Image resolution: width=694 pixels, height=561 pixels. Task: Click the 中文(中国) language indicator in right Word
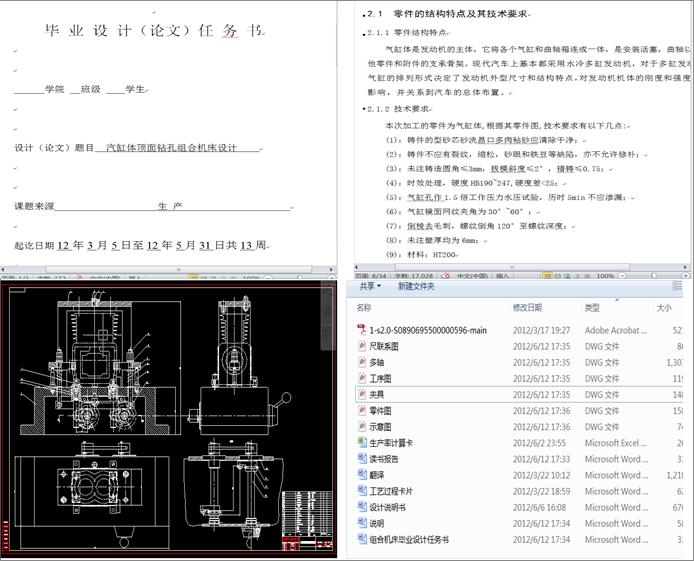tap(472, 276)
